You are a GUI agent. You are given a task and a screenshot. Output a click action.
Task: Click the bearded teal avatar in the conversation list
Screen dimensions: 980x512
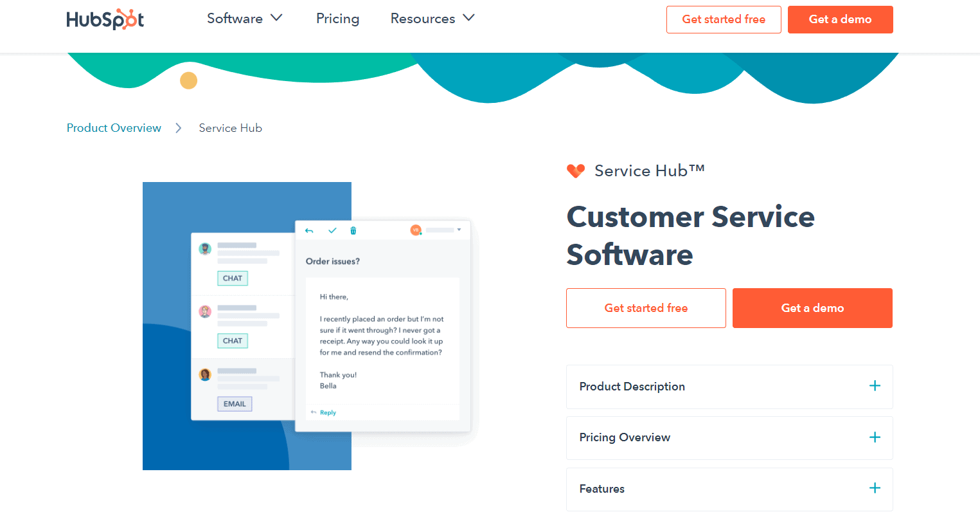pyautogui.click(x=205, y=249)
